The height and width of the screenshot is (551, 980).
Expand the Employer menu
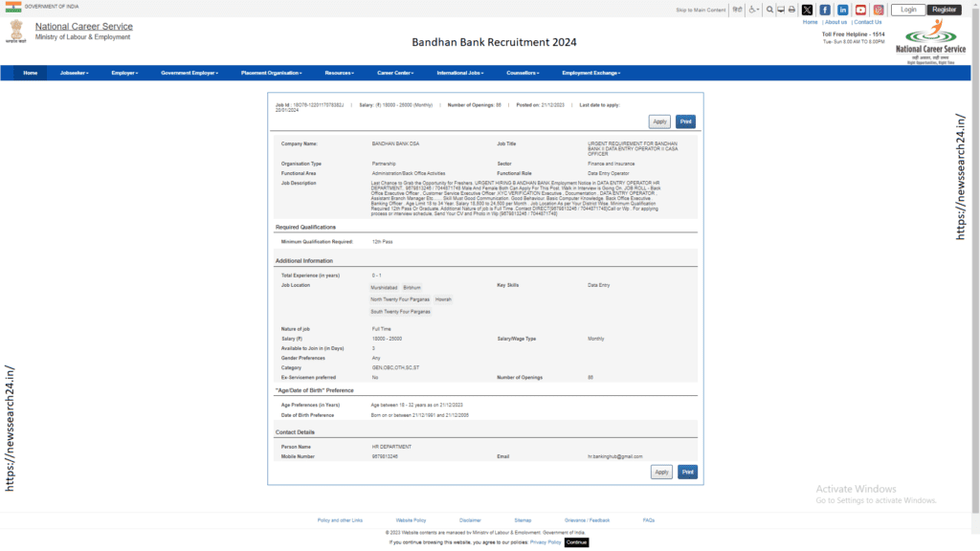coord(124,73)
